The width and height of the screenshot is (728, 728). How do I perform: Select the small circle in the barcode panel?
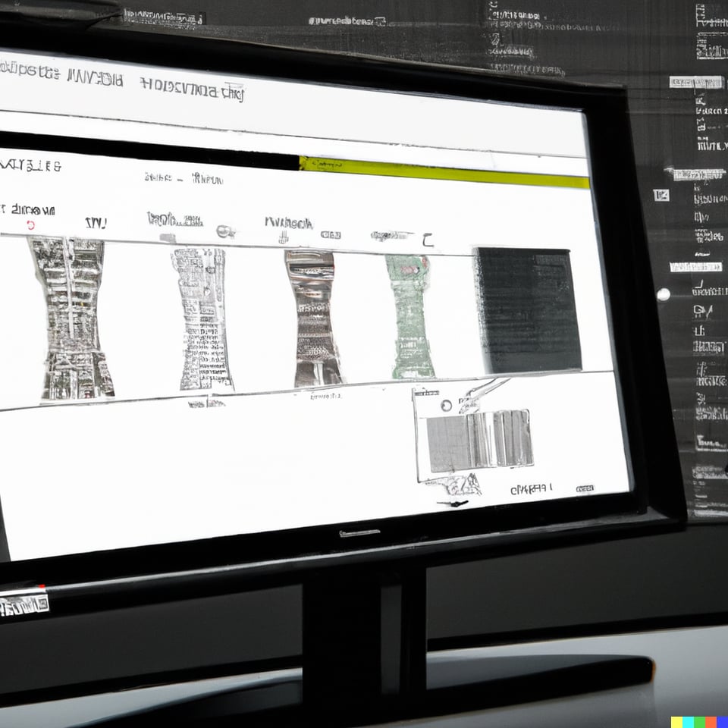446,405
